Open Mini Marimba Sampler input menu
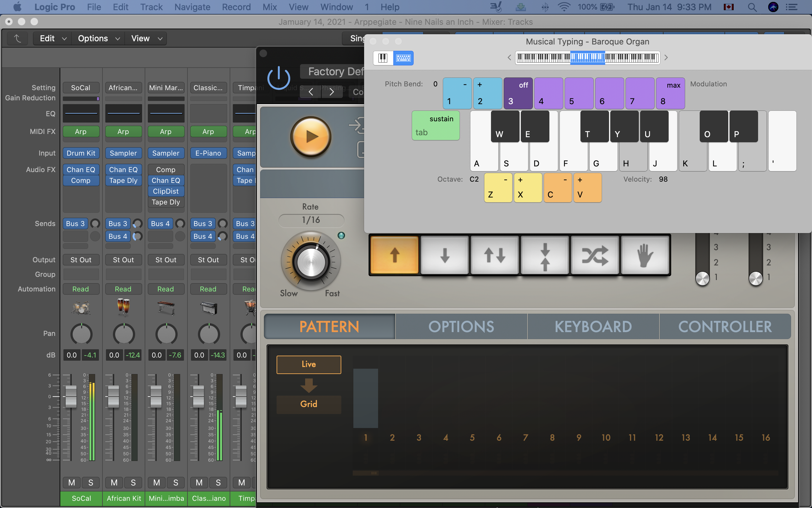Viewport: 812px width, 508px height. (x=166, y=153)
